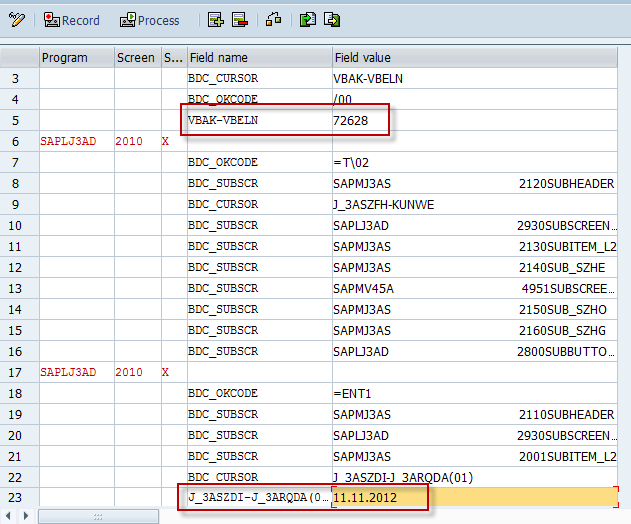The height and width of the screenshot is (524, 631).
Task: Run the recording with Process button
Action: pos(149,20)
